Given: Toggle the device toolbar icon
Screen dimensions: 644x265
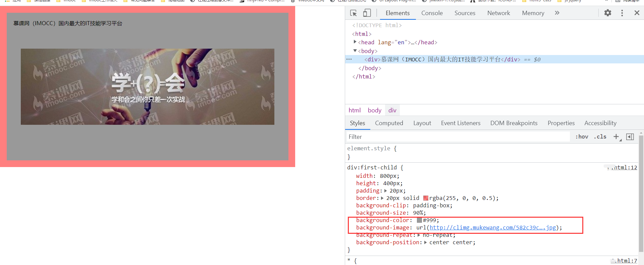Looking at the screenshot, I should pos(367,13).
